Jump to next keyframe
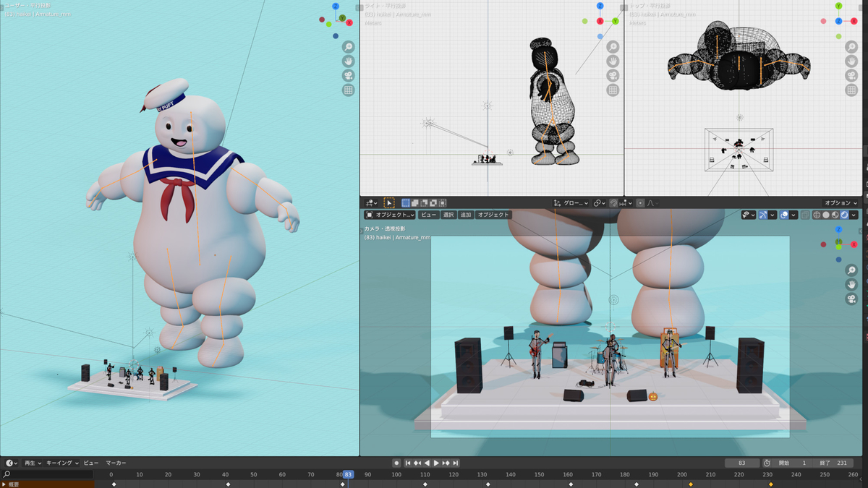Image resolution: width=868 pixels, height=488 pixels. pos(446,463)
